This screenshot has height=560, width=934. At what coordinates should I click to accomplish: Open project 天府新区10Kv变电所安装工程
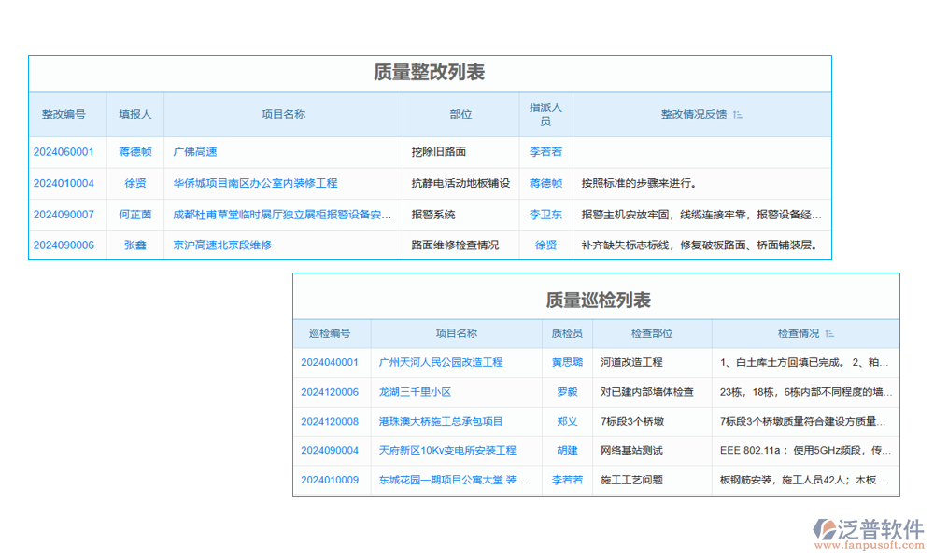point(448,450)
